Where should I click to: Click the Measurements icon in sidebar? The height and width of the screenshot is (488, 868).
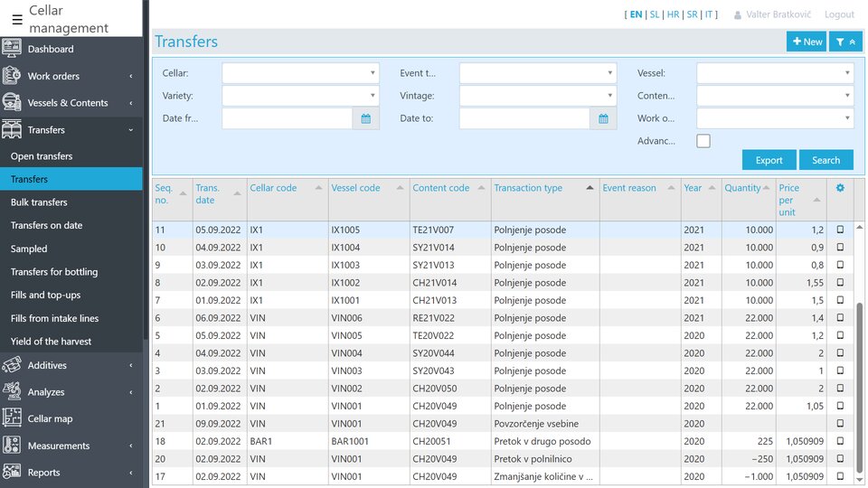click(x=12, y=446)
